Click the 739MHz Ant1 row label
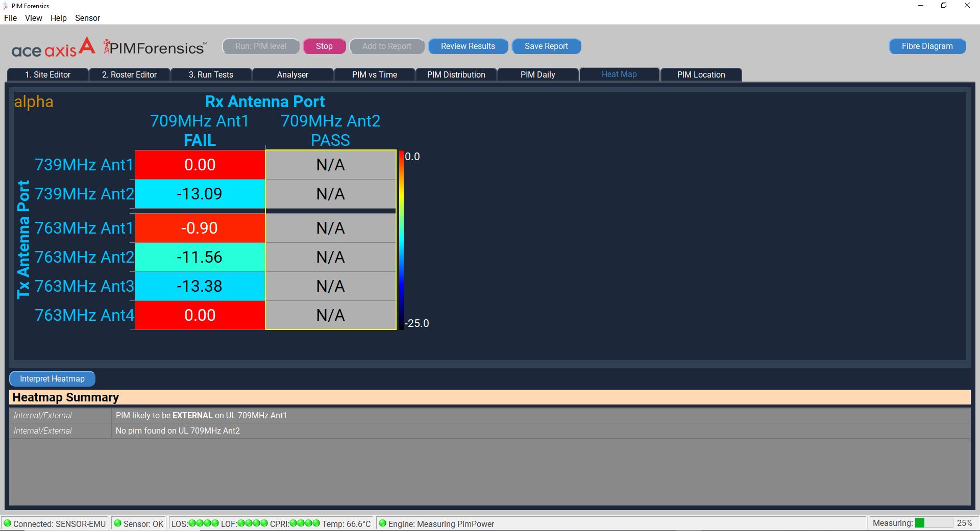 (x=84, y=165)
